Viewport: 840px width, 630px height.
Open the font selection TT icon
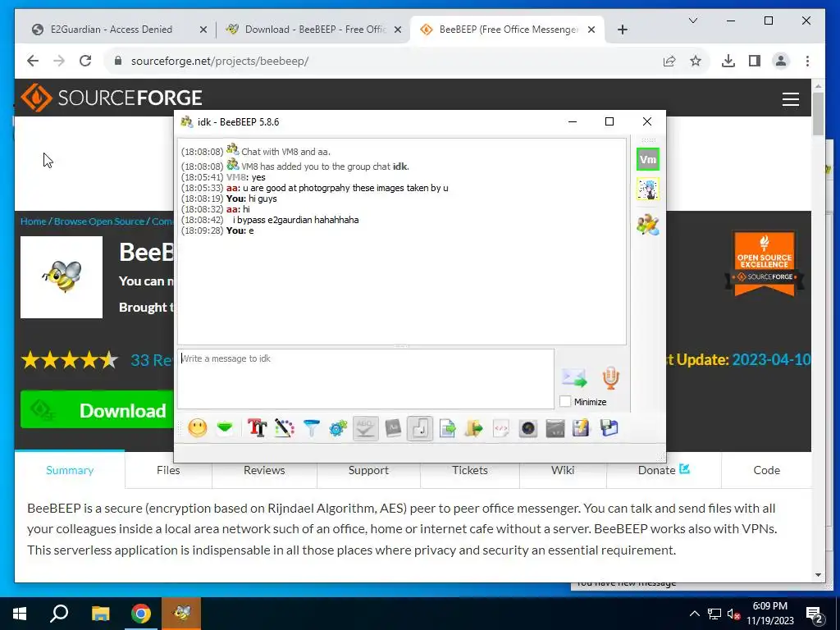pos(257,428)
